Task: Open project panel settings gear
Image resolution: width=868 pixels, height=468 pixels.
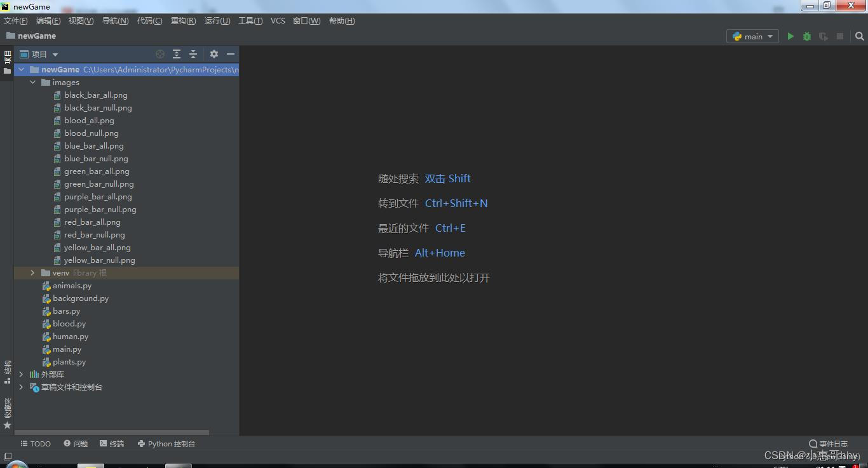Action: [214, 54]
